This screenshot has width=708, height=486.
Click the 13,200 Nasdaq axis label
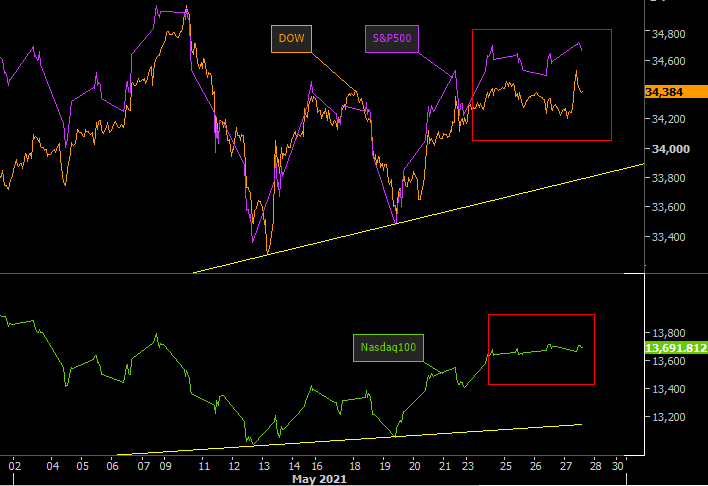coord(668,417)
